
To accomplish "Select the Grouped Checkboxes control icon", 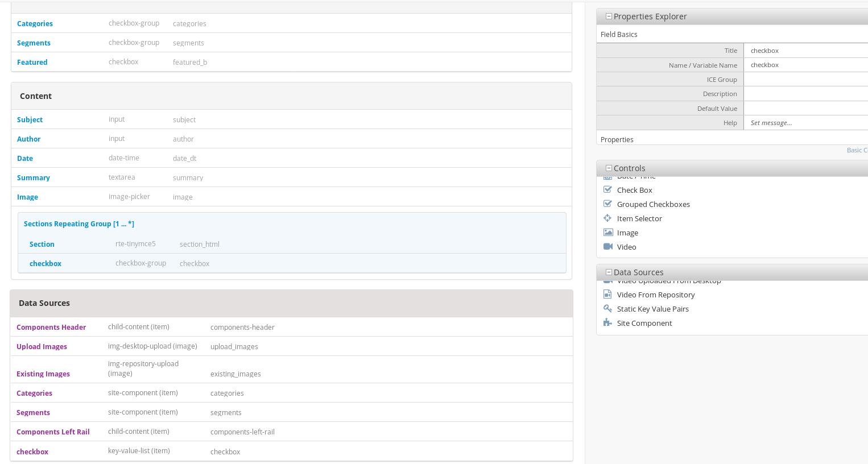I will (607, 204).
